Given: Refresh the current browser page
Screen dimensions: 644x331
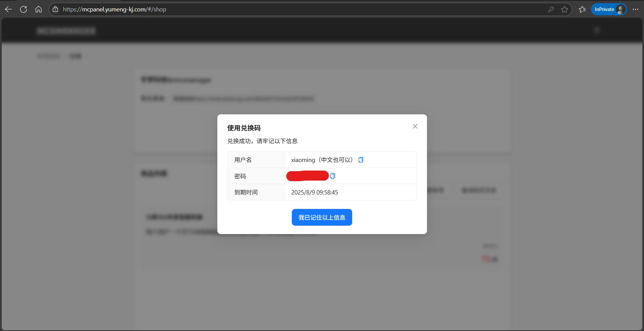Looking at the screenshot, I should pos(23,9).
